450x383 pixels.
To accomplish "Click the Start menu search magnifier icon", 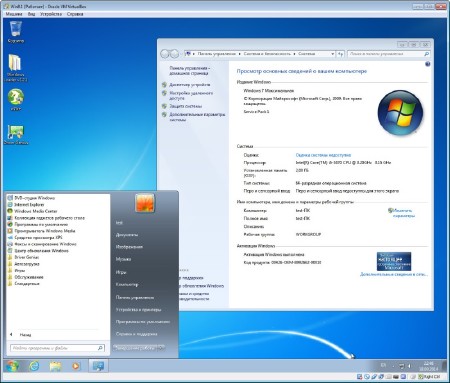I will point(100,348).
